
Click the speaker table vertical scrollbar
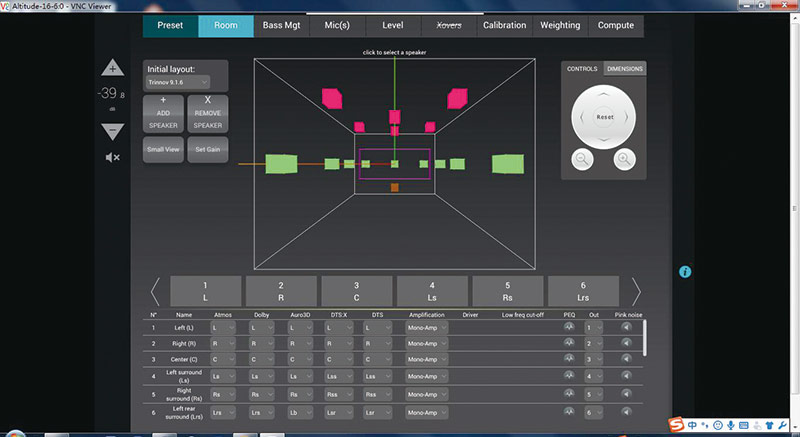coord(645,338)
